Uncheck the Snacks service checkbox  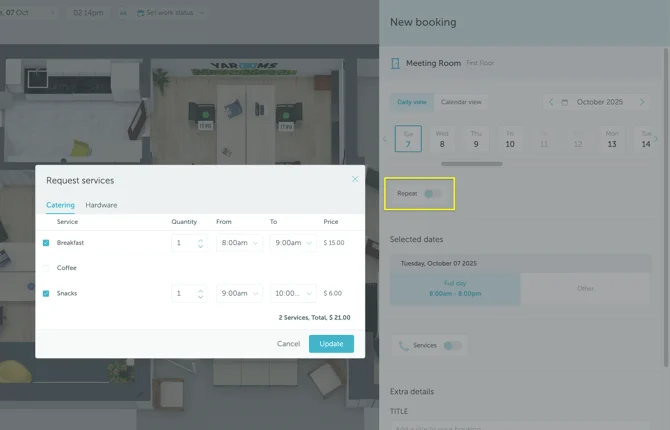point(46,293)
